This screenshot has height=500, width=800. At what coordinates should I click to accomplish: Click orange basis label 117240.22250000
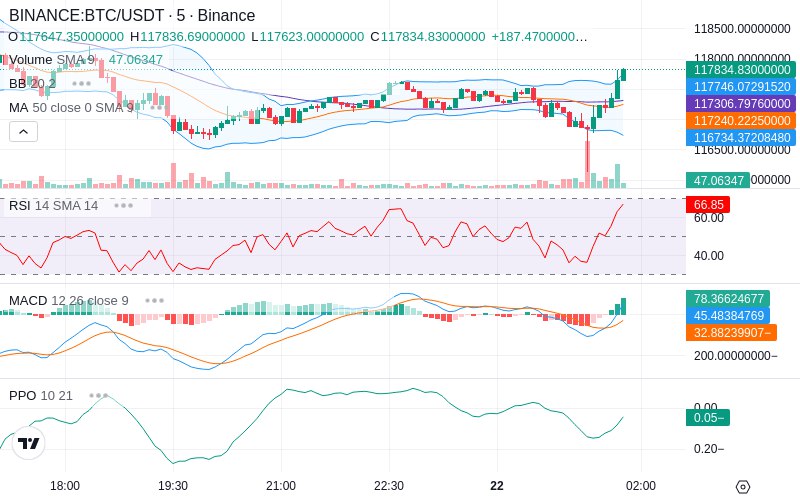tap(742, 120)
